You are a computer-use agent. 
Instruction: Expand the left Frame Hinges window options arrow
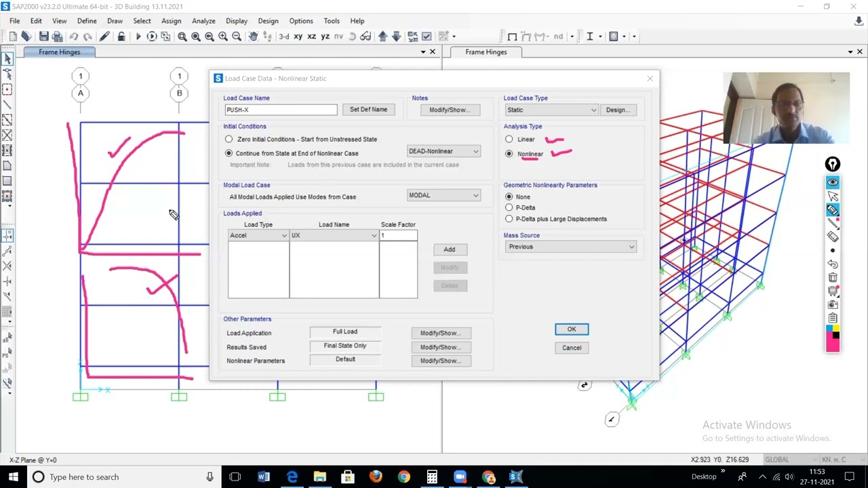[x=422, y=52]
